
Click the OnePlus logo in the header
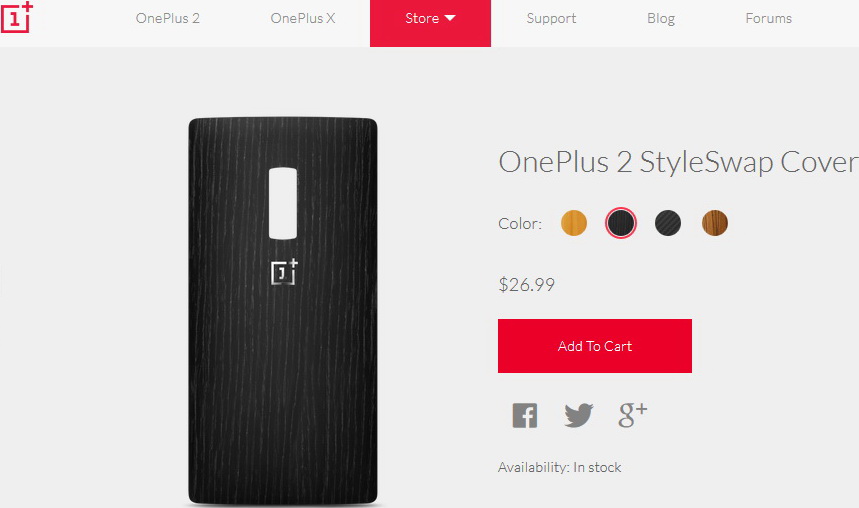tap(16, 18)
